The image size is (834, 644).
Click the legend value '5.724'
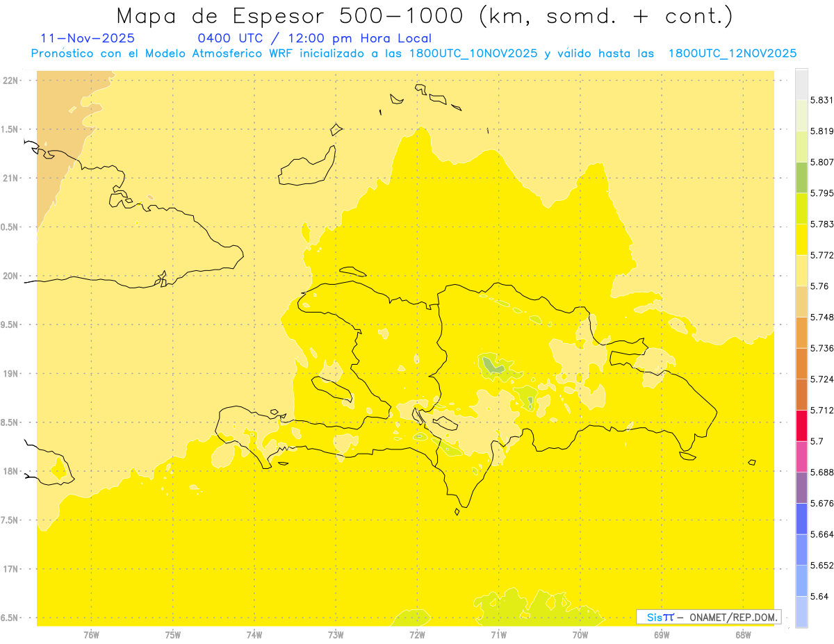(822, 379)
